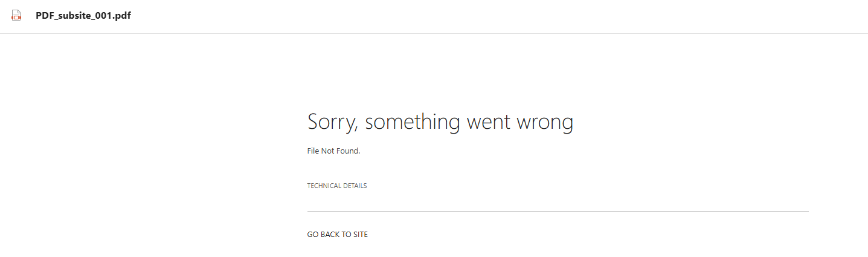Select the PDF_subsite_001.pdf file name
Screen dimensions: 868x257
[83, 16]
